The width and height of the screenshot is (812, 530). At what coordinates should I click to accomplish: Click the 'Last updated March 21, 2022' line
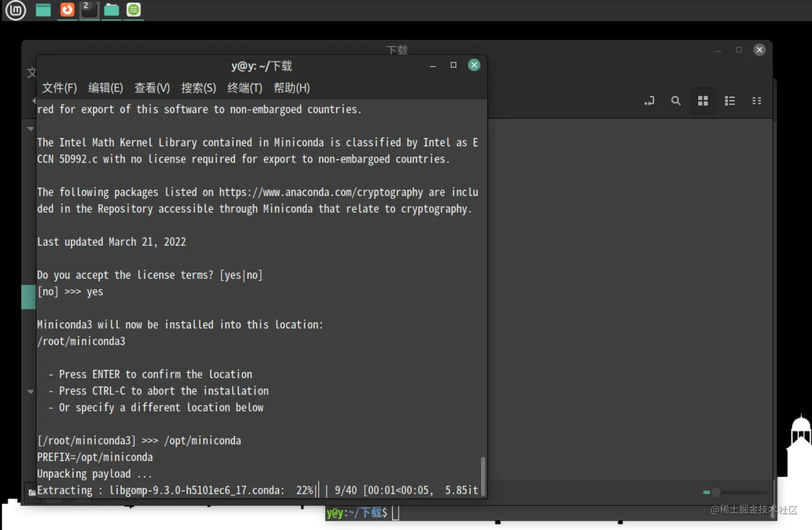(x=112, y=242)
